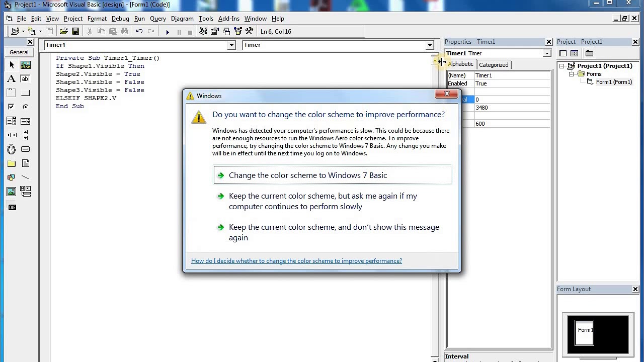The image size is (644, 362).
Task: Switch to the Alphabetic properties tab
Action: 460,64
